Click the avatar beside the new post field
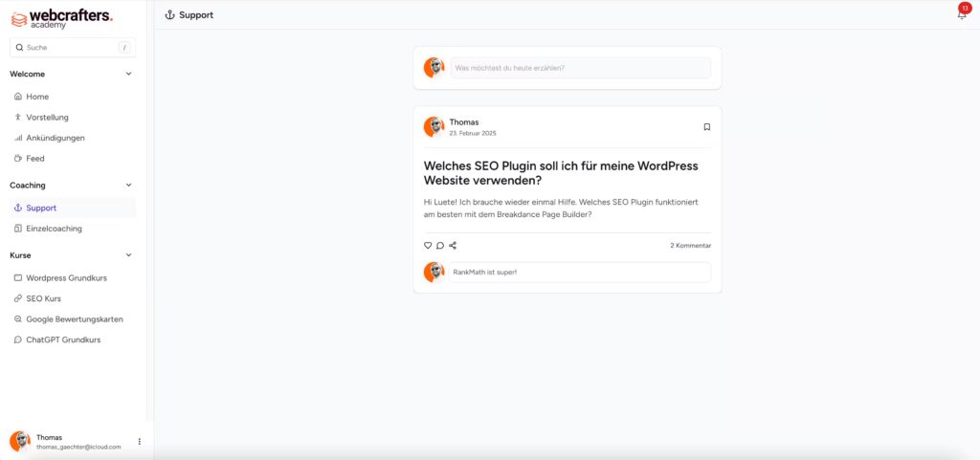This screenshot has width=980, height=460. click(434, 67)
